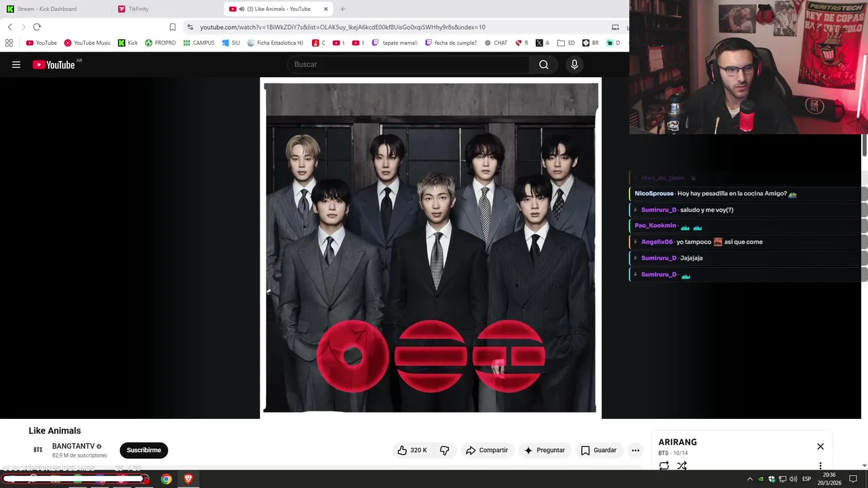Open the Kick bookmark
This screenshot has height=488, width=868.
click(x=127, y=43)
